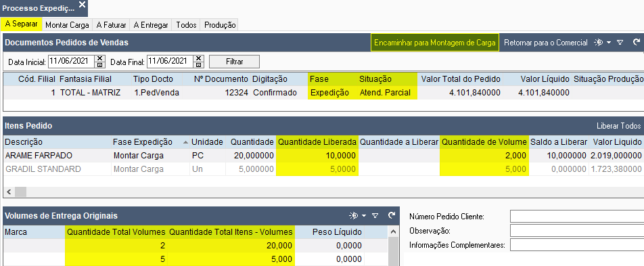Close the Processo Expedição tab
The image size is (644, 266).
(x=82, y=5)
